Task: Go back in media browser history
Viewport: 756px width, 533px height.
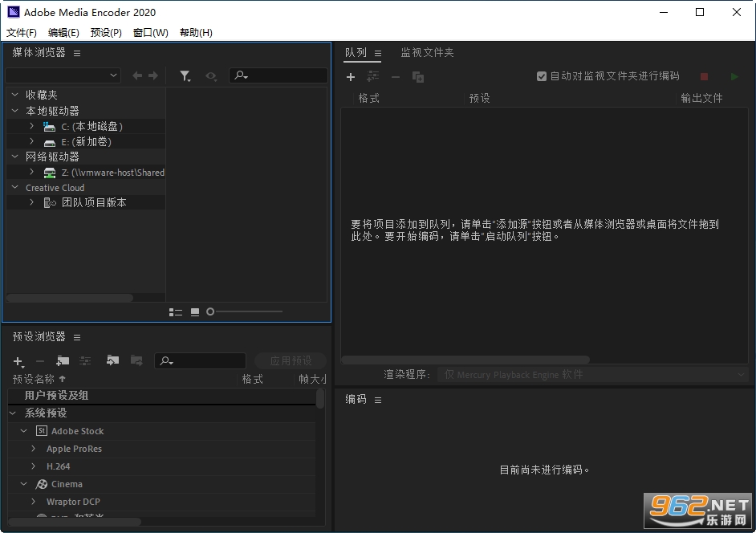Action: coord(137,75)
